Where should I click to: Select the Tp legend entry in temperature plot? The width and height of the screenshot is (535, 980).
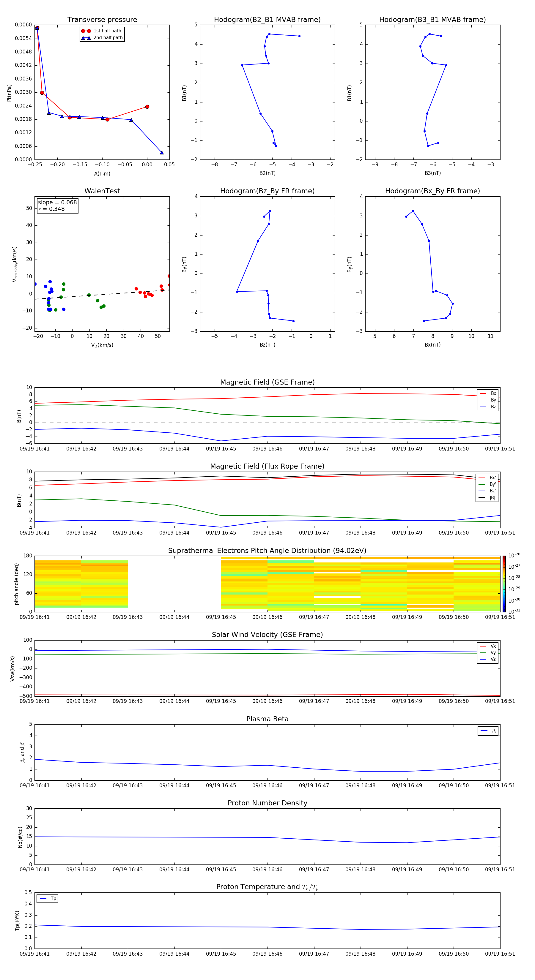[48, 899]
